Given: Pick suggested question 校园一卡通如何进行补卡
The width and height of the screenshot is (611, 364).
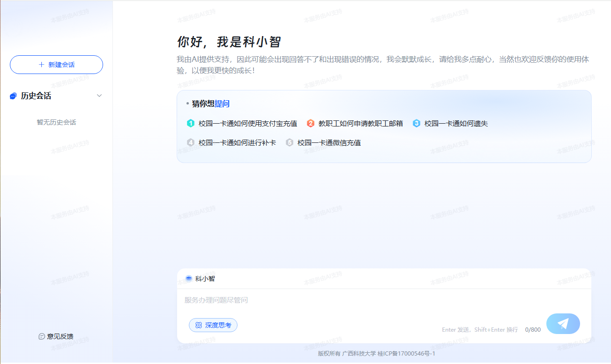Looking at the screenshot, I should (237, 143).
